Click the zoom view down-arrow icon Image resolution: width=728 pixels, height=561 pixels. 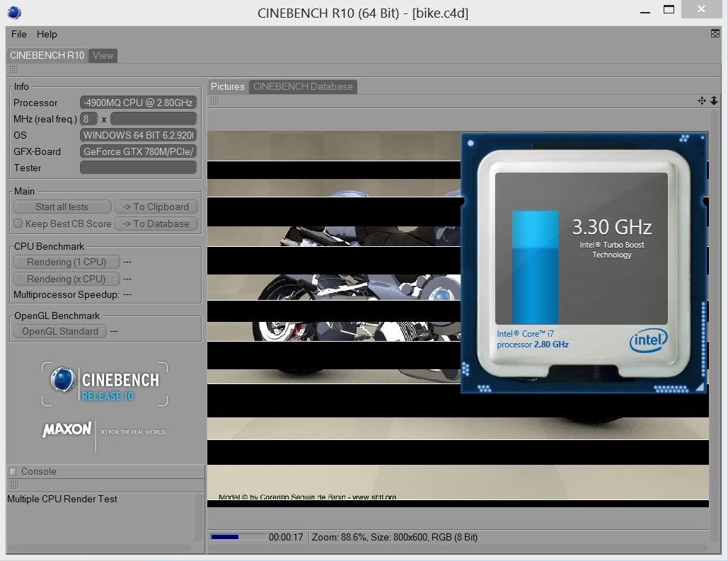pos(714,100)
